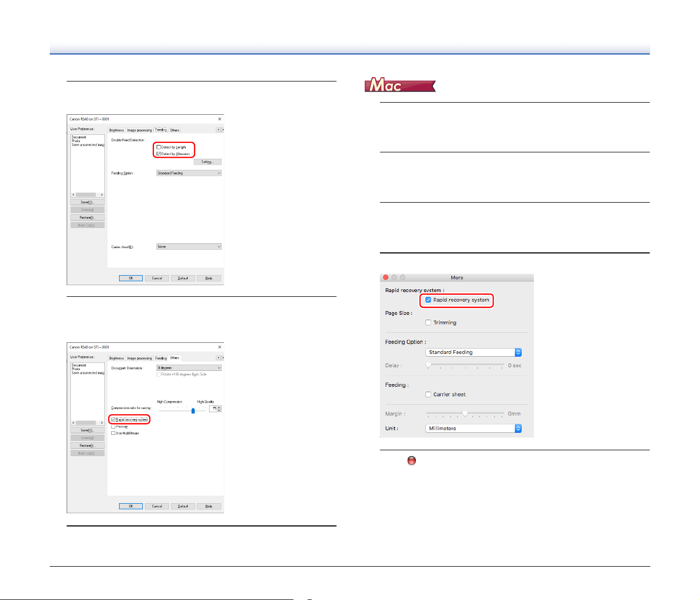The image size is (700, 600).
Task: Select Photo preference in Document Orientation dialog
Action: click(76, 369)
